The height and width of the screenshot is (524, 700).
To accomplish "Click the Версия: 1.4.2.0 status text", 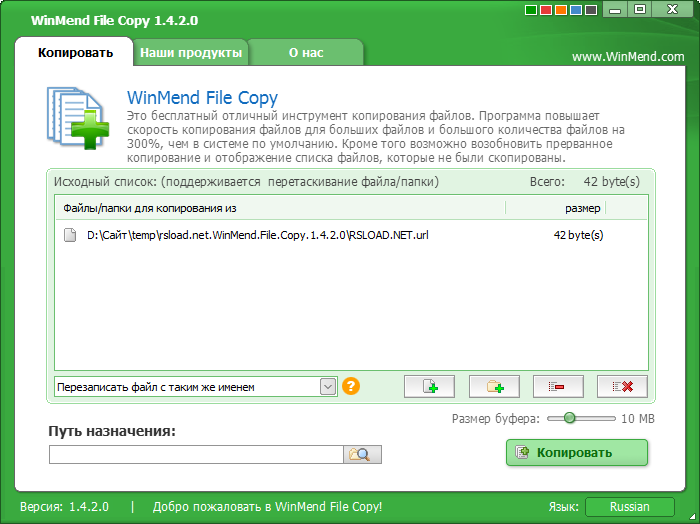I will click(x=64, y=507).
